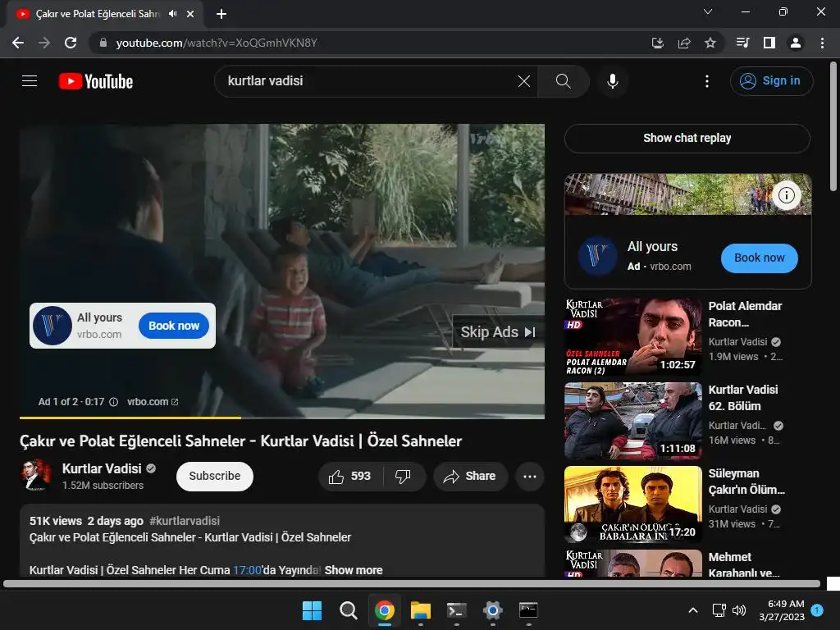Viewport: 840px width, 630px height.
Task: Subscribe to Kurtlar Vadisi channel
Action: pyautogui.click(x=214, y=477)
